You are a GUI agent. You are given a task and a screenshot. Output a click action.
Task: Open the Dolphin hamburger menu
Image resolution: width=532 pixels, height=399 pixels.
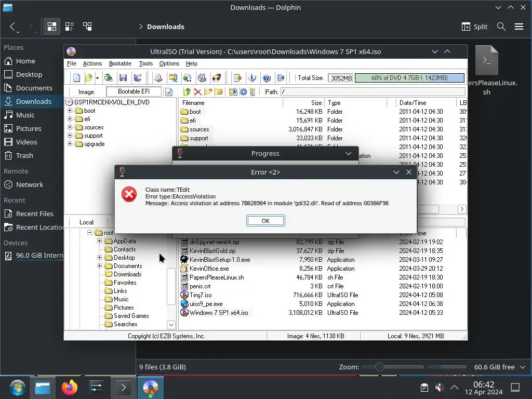point(519,26)
